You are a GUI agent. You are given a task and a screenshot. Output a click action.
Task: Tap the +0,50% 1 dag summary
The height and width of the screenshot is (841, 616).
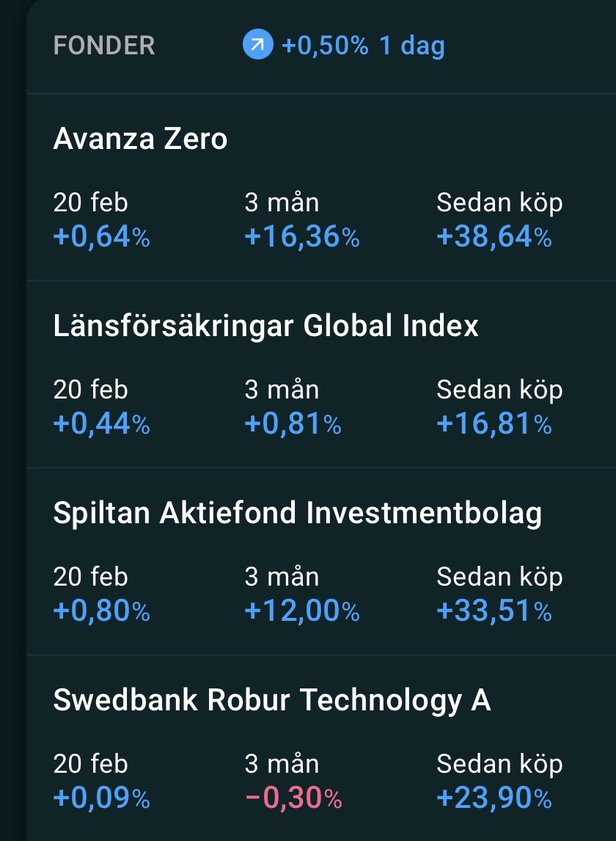click(363, 46)
